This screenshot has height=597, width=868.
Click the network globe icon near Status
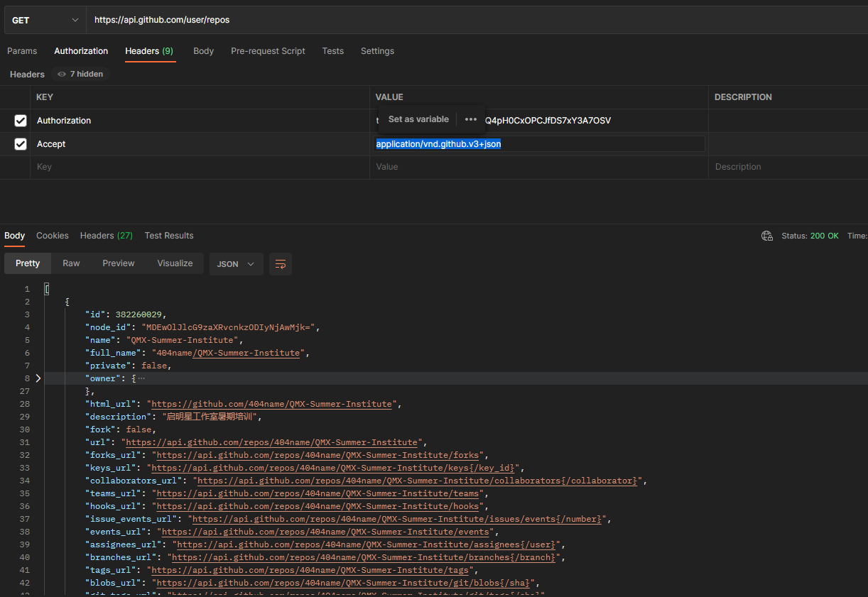pyautogui.click(x=767, y=236)
